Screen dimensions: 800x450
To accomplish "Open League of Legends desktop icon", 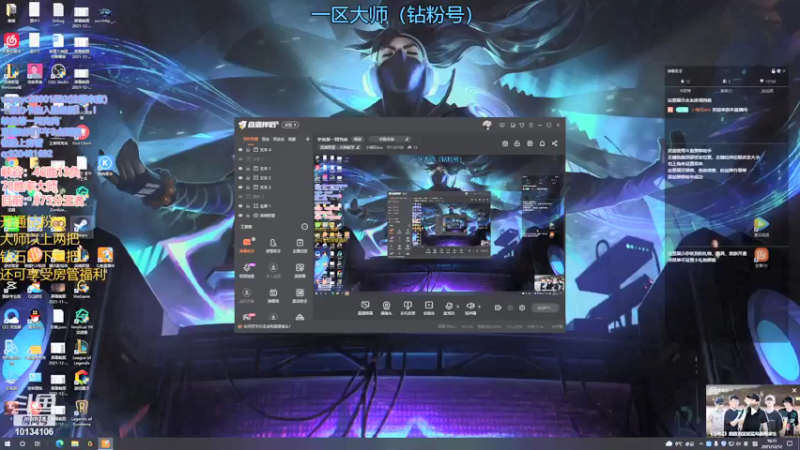I will pos(81,352).
